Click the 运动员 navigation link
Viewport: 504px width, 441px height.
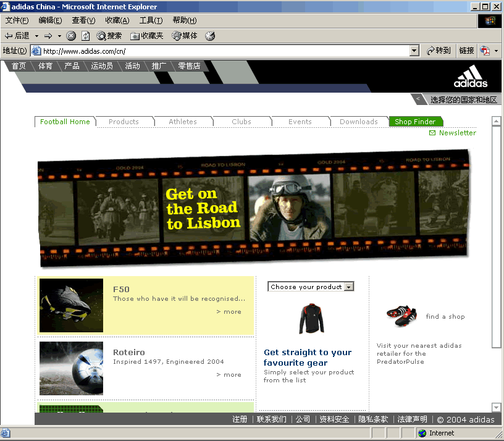102,66
